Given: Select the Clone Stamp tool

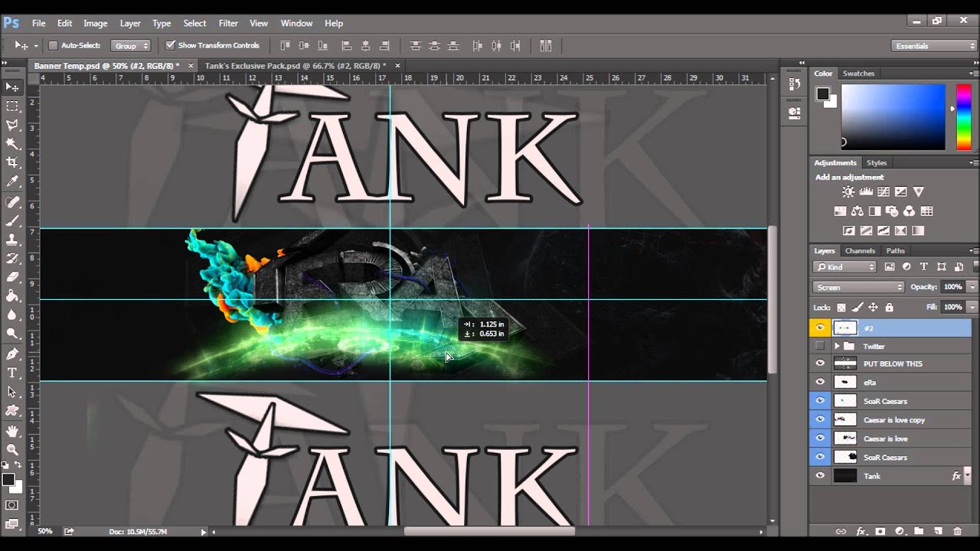Looking at the screenshot, I should [x=12, y=240].
